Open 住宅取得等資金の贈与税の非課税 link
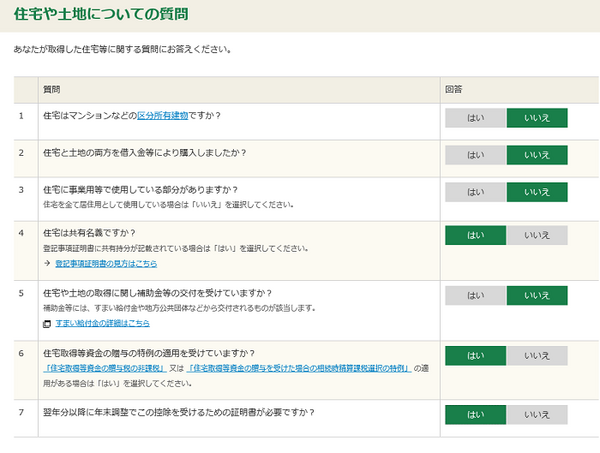Image resolution: width=600 pixels, height=453 pixels. (105, 368)
